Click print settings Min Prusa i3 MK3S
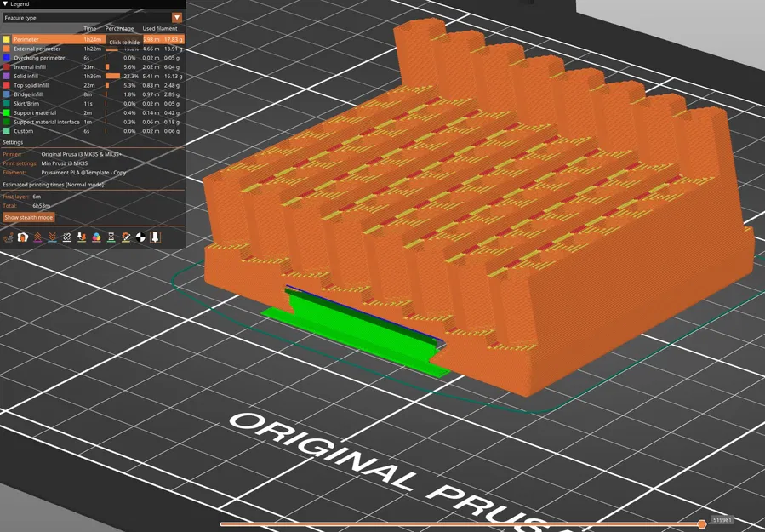The image size is (765, 532). coord(65,163)
